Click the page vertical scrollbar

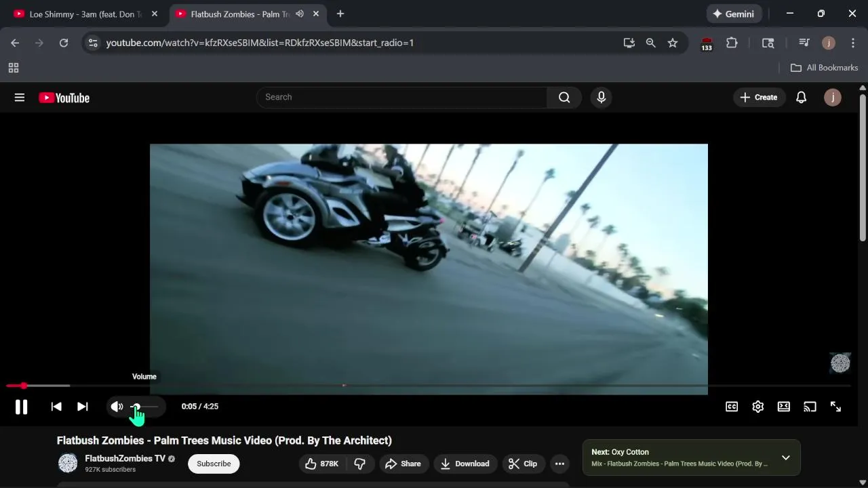click(863, 167)
